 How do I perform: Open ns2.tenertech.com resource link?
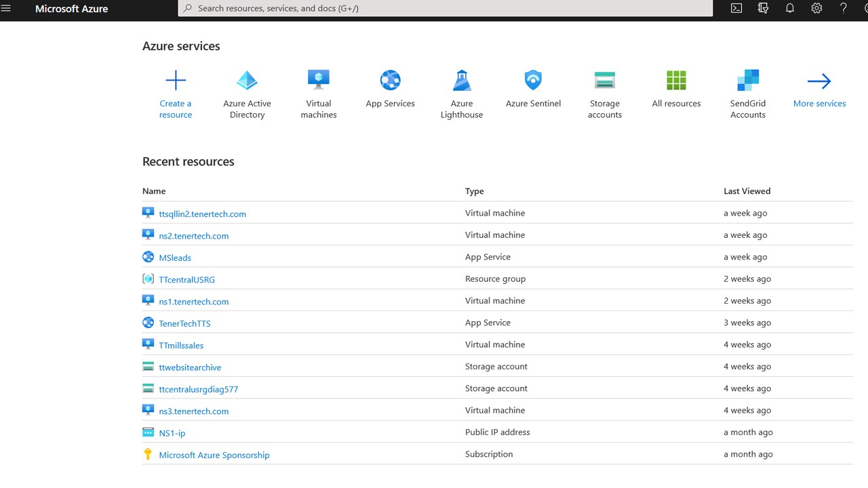[x=193, y=236]
